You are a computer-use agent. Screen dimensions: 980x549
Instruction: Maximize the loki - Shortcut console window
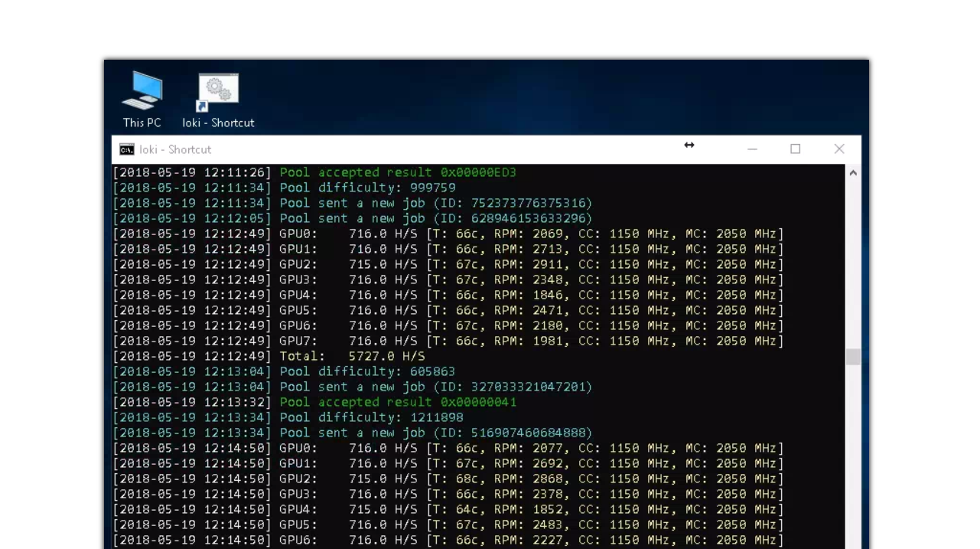(x=795, y=149)
